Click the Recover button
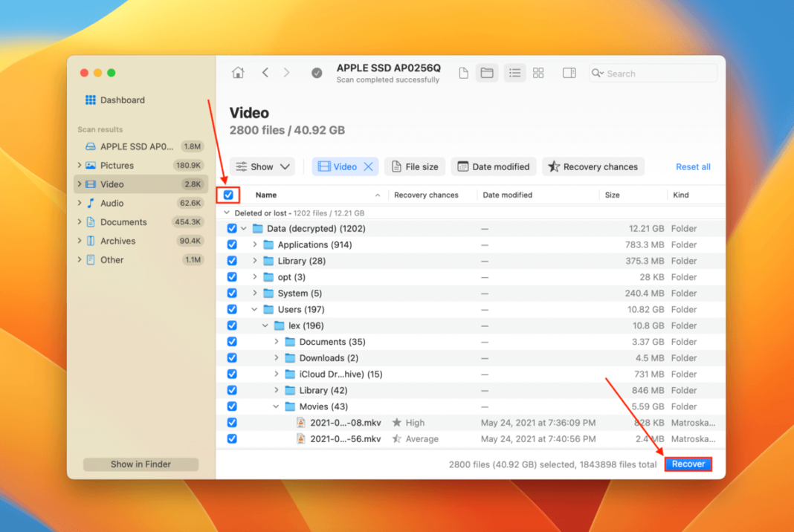 coord(687,464)
